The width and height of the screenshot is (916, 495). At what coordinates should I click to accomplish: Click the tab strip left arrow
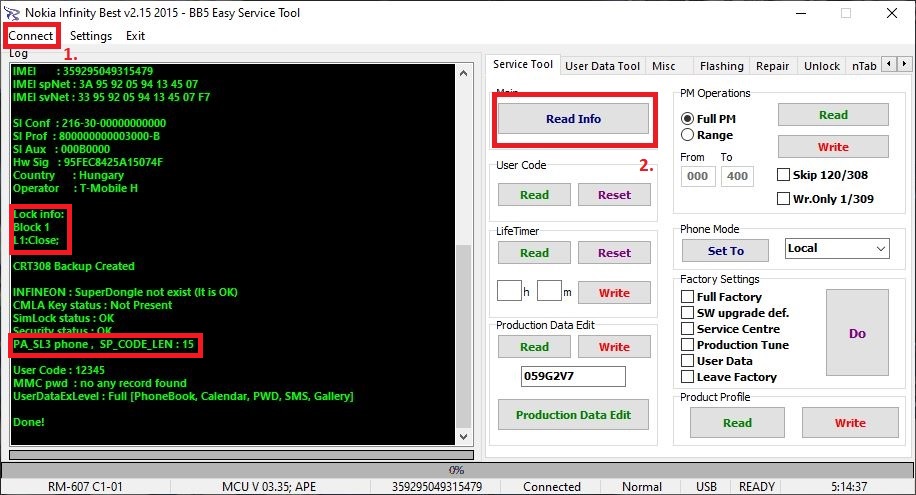click(x=889, y=64)
